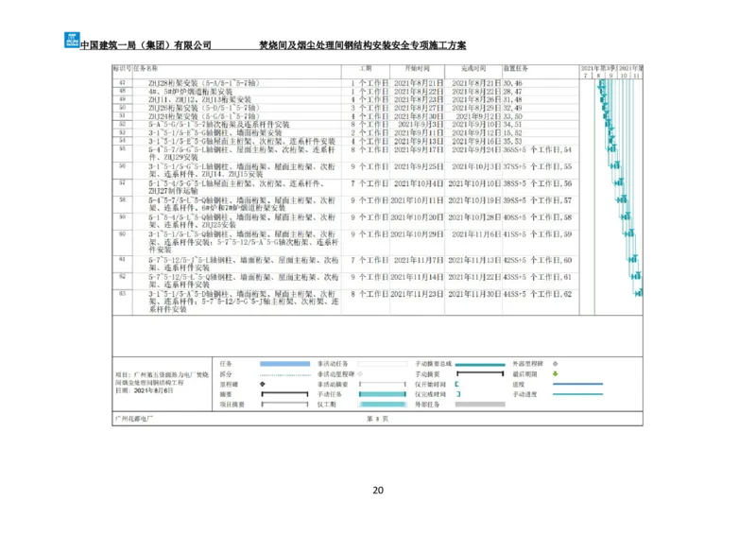Click the 前置任务 column header
This screenshot has width=756, height=535.
[516, 69]
